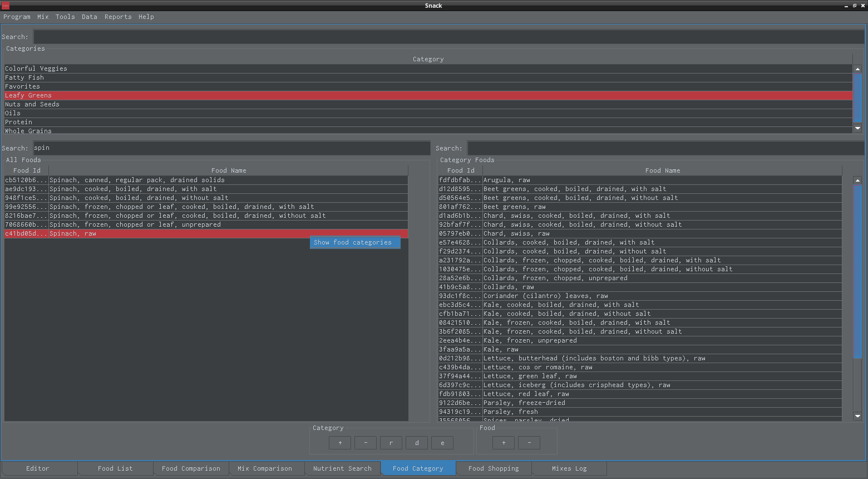Click the Food panel minus button
868x479 pixels.
[529, 443]
